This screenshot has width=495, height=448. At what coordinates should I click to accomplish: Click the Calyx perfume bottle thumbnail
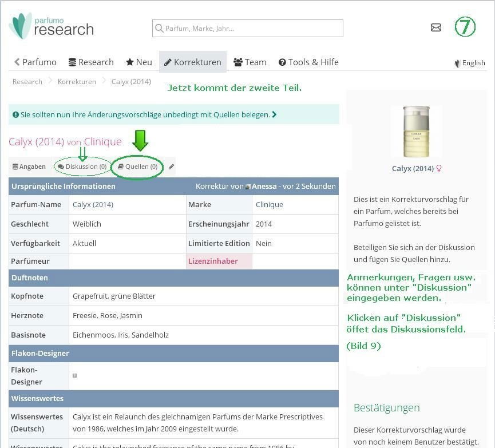pos(417,132)
